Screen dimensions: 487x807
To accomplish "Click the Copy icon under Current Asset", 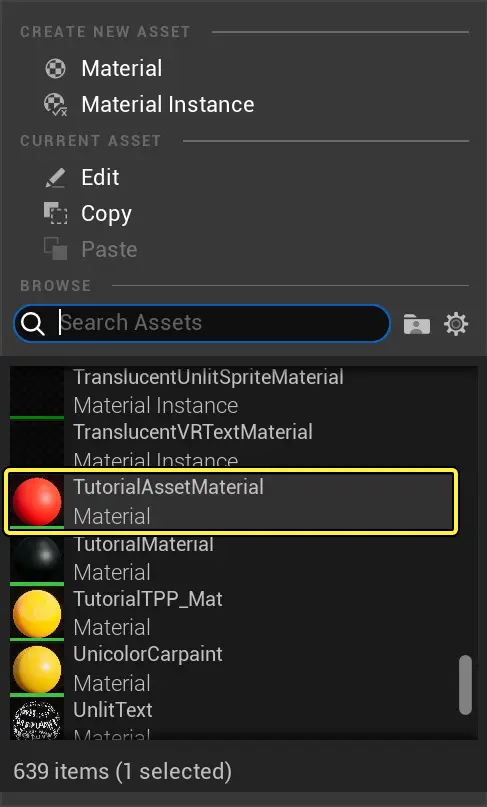I will click(x=55, y=214).
